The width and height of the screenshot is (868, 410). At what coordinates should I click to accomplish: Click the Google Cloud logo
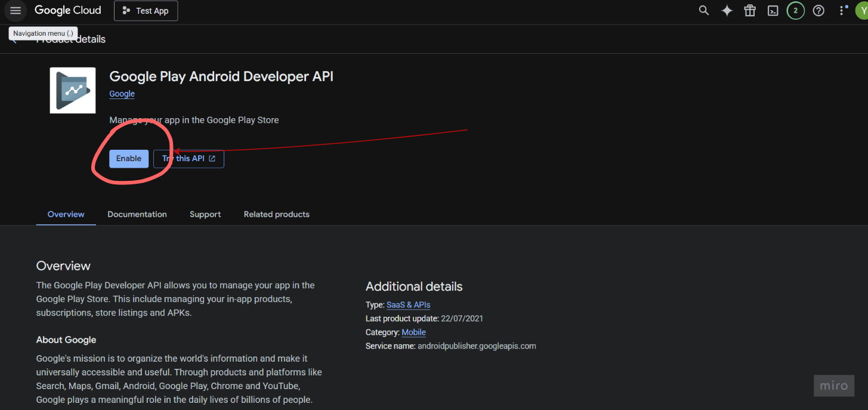click(x=68, y=10)
